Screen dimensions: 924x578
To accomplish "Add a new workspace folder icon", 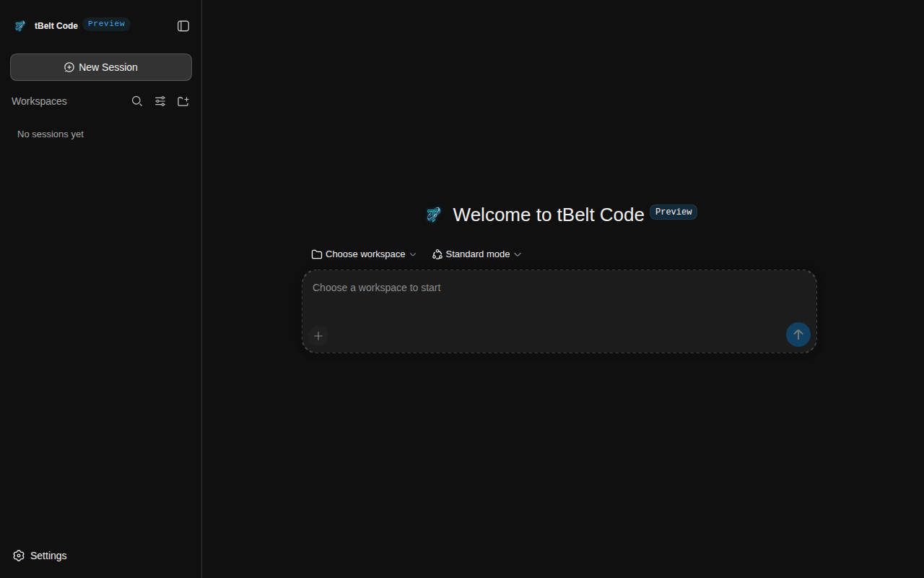I will click(183, 101).
